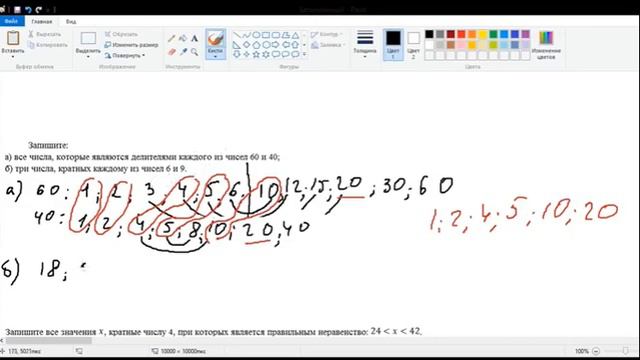Select the Pencil tool
Screen dimensions: 640x360
click(172, 38)
